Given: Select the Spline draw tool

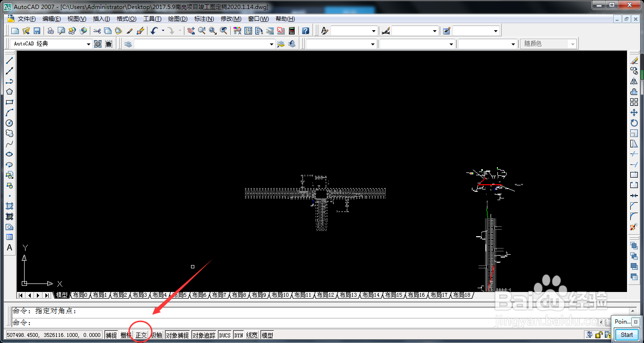Looking at the screenshot, I should coord(9,144).
